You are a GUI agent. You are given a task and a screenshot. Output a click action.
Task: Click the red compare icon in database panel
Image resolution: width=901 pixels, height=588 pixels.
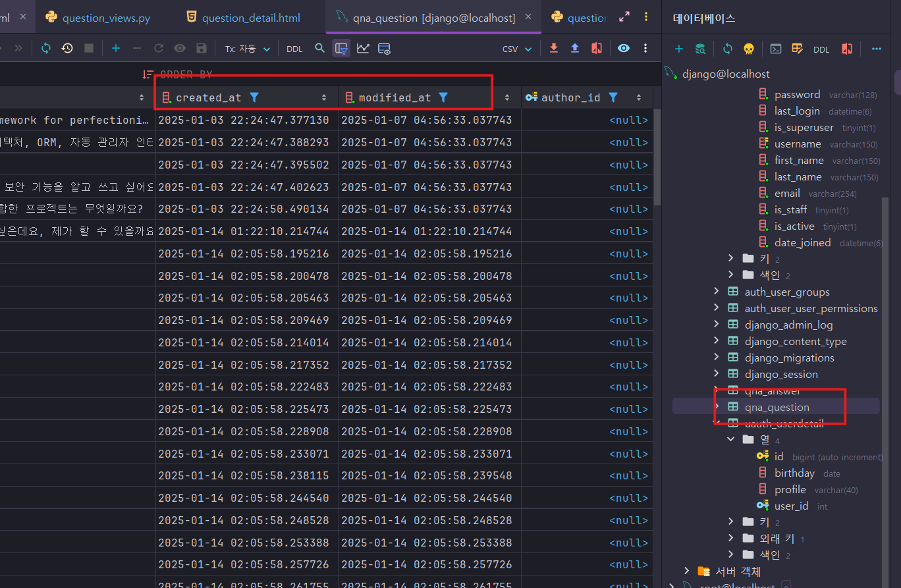(x=847, y=49)
